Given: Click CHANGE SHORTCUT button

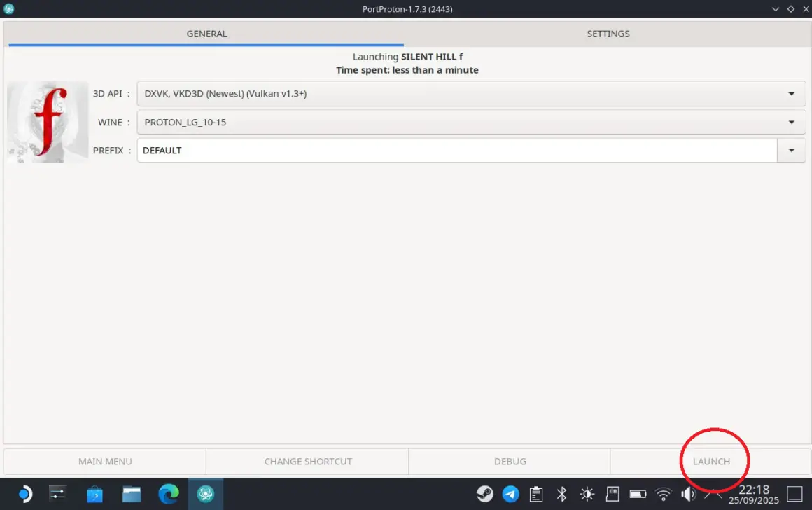Looking at the screenshot, I should [308, 461].
